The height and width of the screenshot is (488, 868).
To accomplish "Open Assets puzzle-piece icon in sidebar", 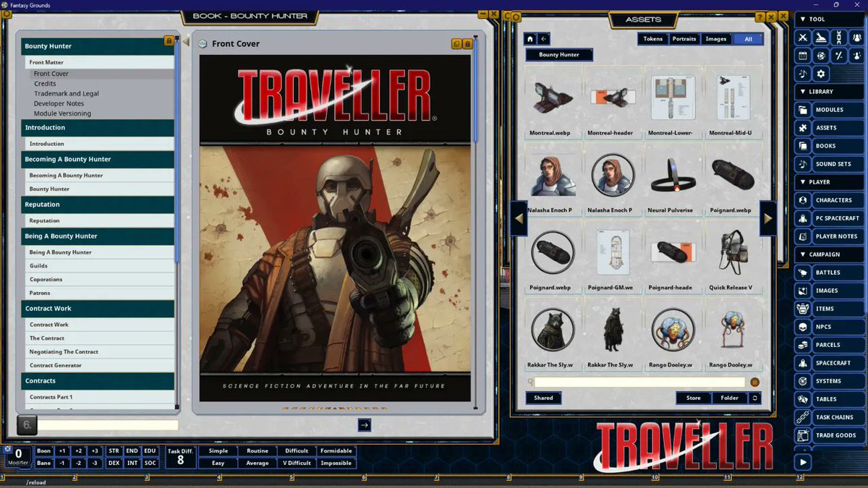I will (802, 128).
